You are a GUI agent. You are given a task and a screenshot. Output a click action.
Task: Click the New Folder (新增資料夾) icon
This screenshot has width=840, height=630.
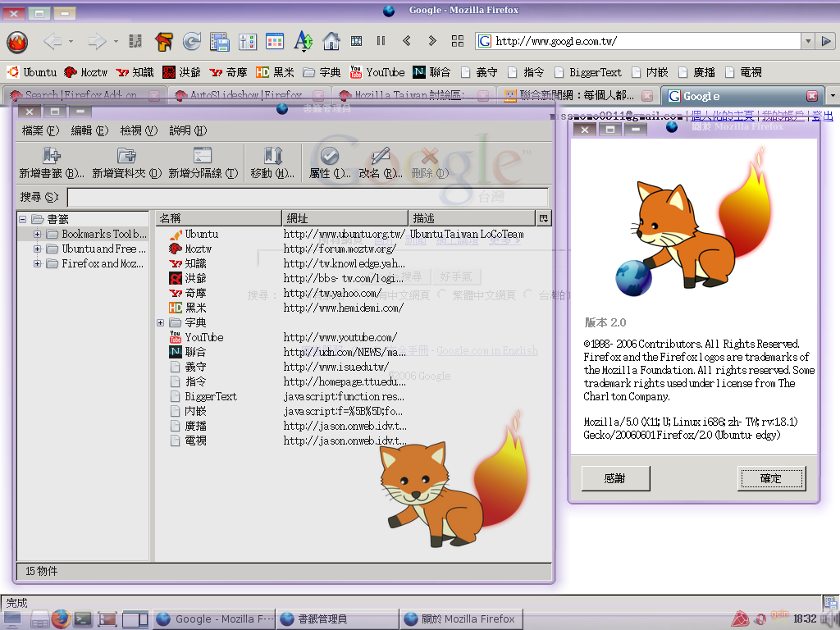click(x=126, y=156)
